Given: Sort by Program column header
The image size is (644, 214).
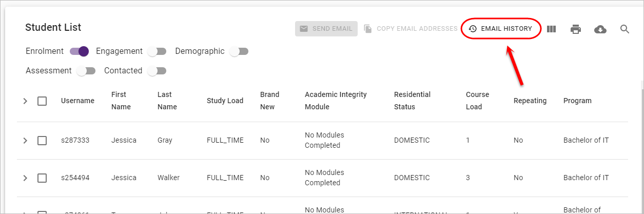Looking at the screenshot, I should click(577, 101).
